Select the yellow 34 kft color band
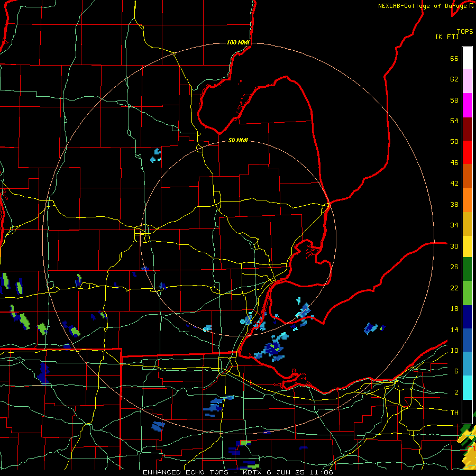This screenshot has width=476, height=476. tap(467, 246)
